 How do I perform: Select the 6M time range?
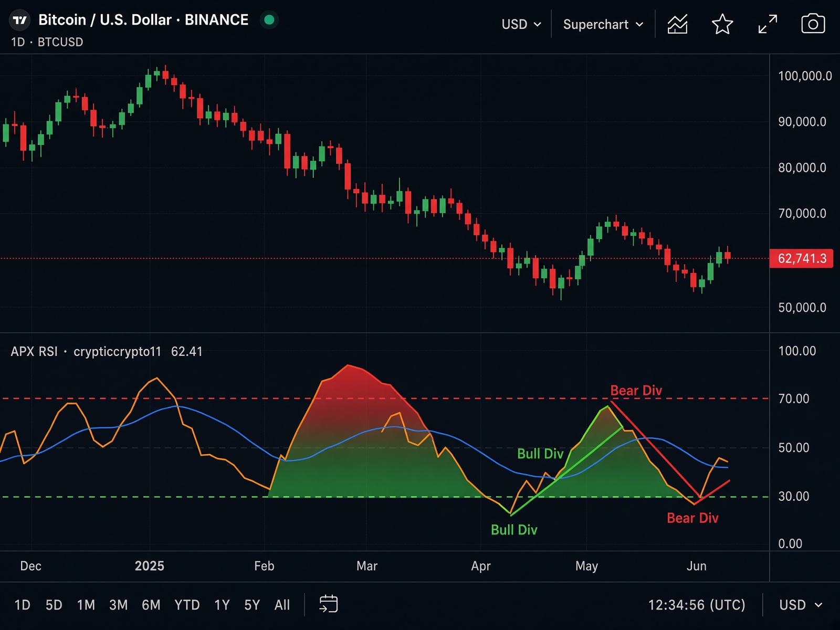click(x=151, y=605)
